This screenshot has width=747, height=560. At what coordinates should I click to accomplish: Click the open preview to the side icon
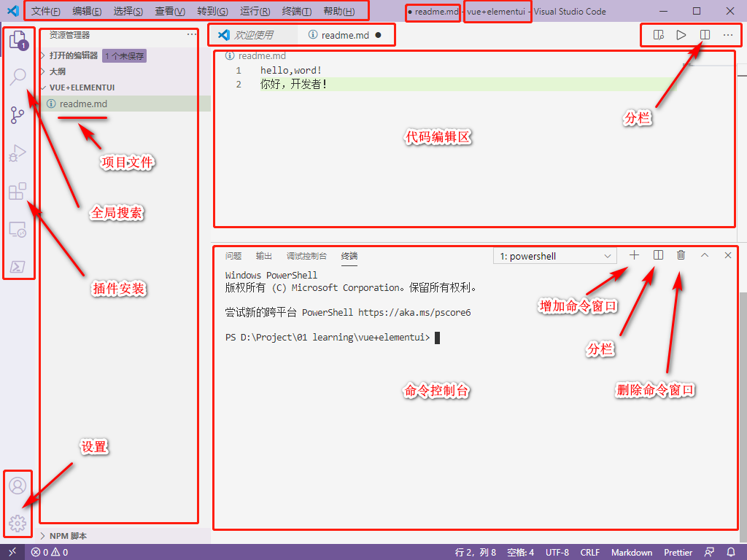659,35
